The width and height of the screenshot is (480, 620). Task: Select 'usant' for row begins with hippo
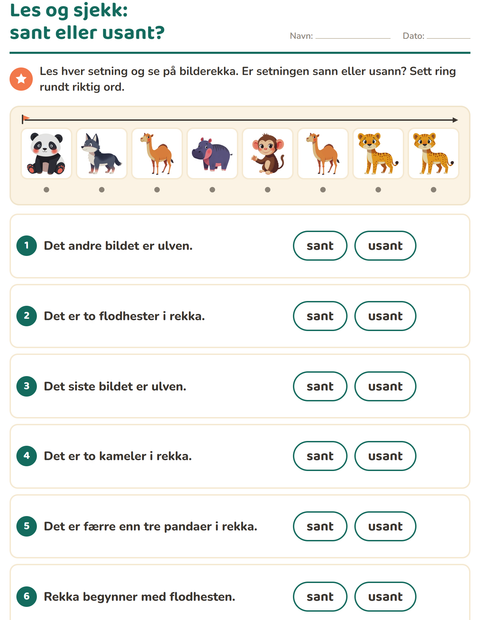(x=385, y=597)
